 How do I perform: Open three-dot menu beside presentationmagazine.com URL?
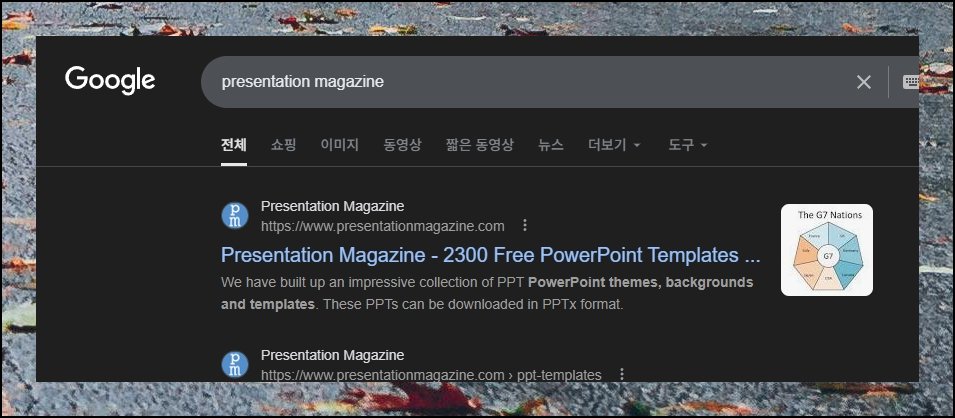point(525,226)
